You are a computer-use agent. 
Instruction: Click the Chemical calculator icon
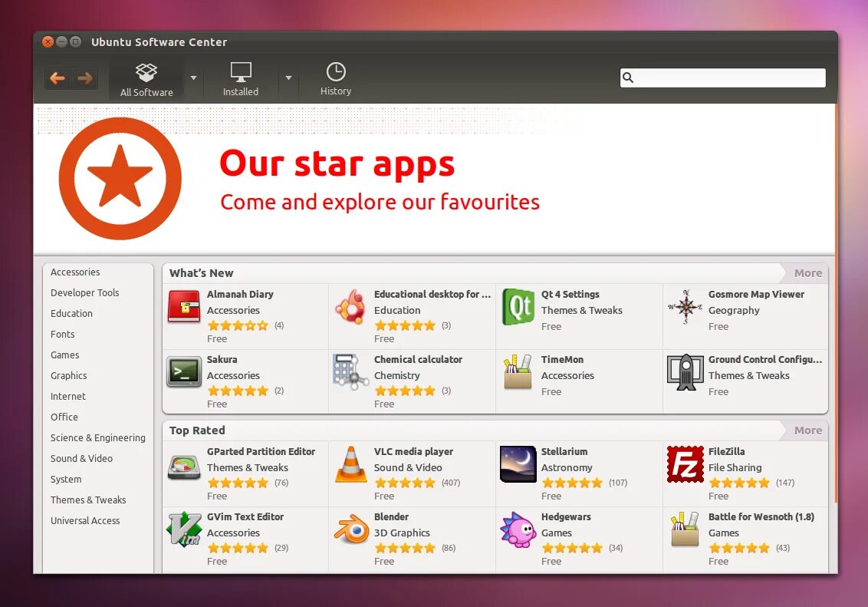[350, 371]
